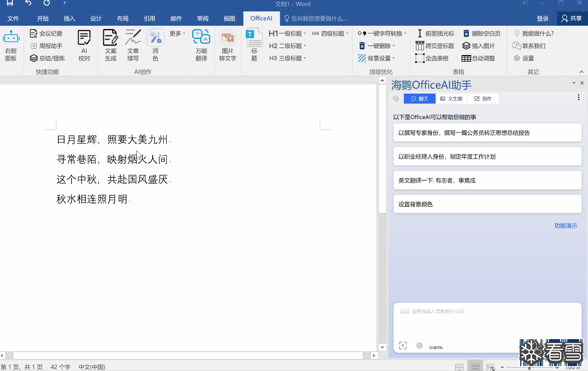The height and width of the screenshot is (371, 588).
Task: Open the 周报助手 tool
Action: click(x=46, y=46)
